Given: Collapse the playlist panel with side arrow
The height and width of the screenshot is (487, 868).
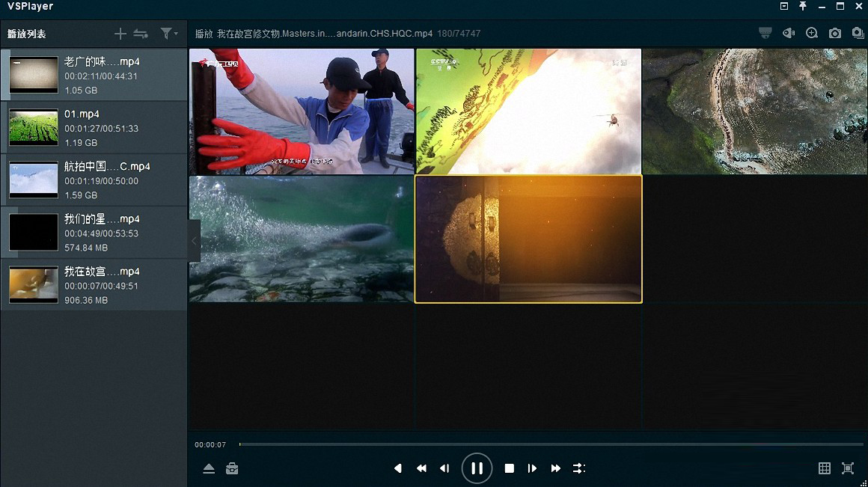Looking at the screenshot, I should (x=194, y=241).
